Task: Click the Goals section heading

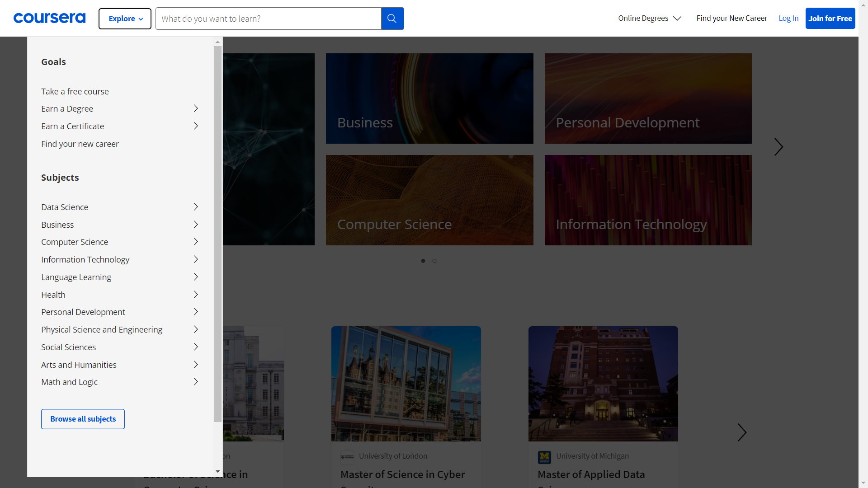Action: [53, 62]
